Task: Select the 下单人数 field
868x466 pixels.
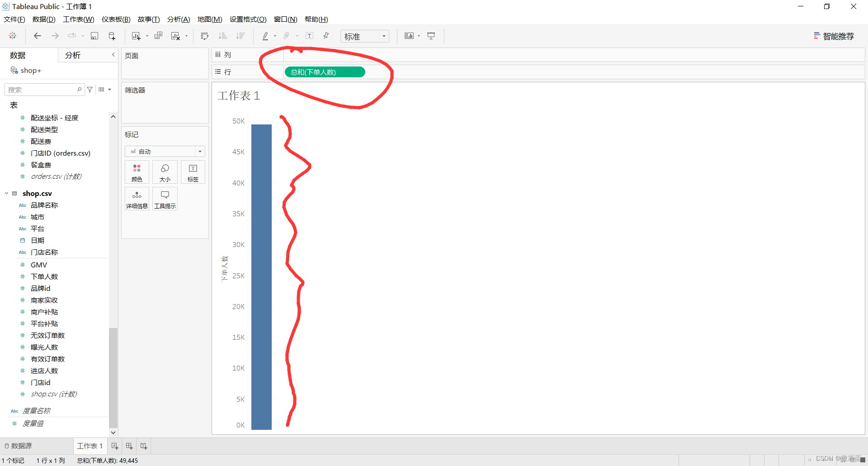Action: pos(44,276)
